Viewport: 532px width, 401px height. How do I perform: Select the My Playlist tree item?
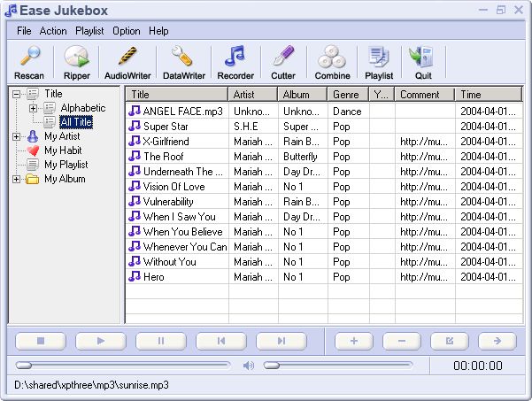pos(66,165)
